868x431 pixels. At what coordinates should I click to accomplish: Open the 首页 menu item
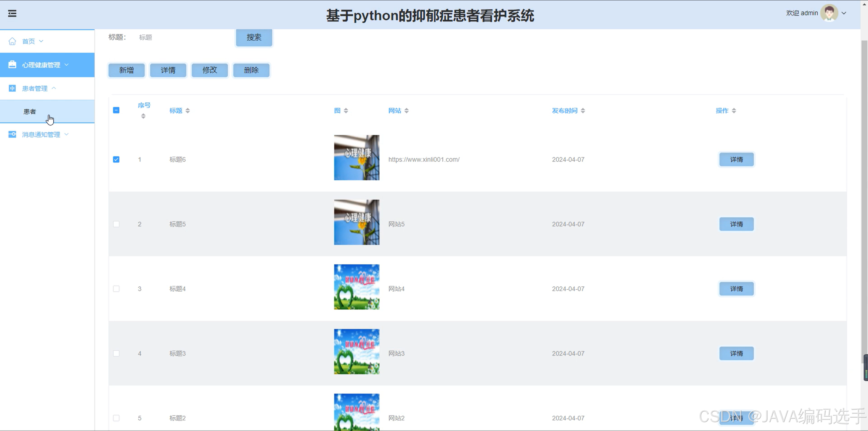tap(28, 41)
